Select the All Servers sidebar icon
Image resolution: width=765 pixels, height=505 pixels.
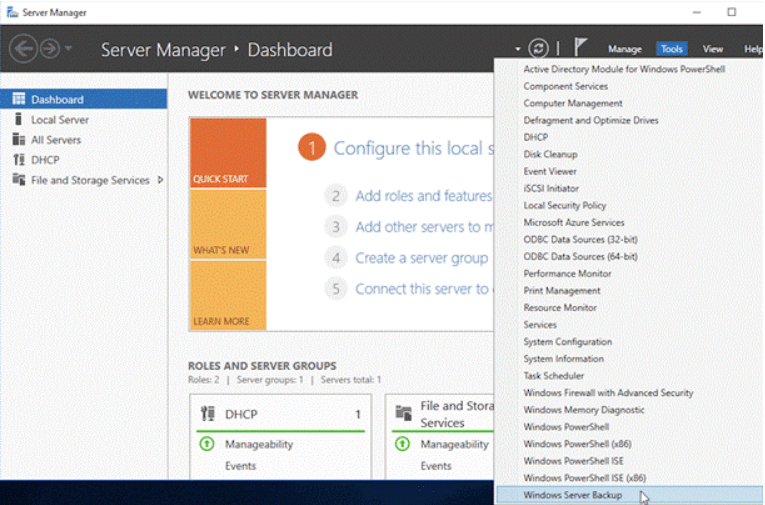tap(18, 140)
